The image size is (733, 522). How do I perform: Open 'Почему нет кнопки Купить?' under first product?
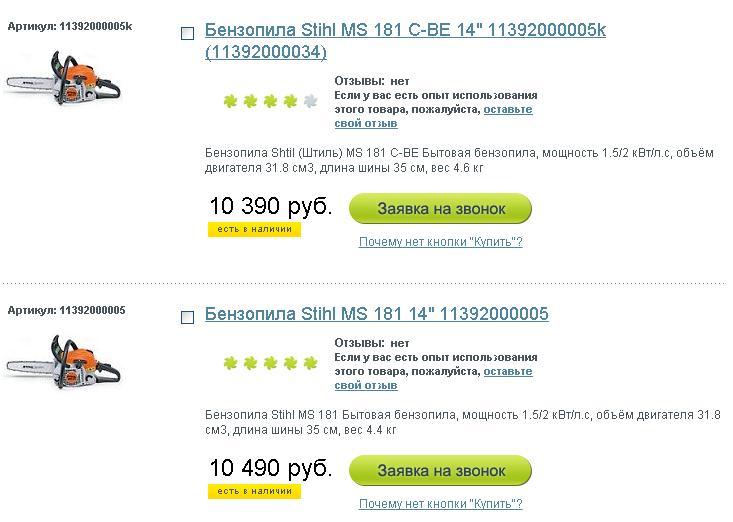pos(440,242)
